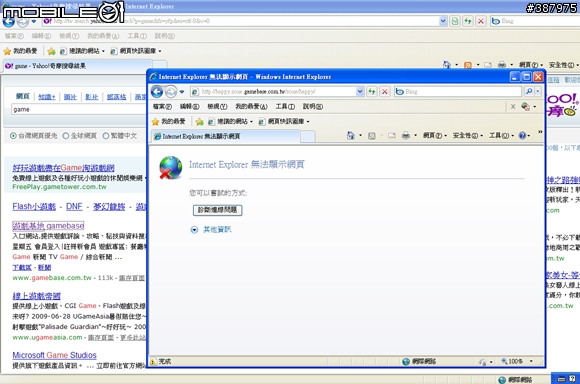Viewport: 580px width, 384px height.
Task: Click Read Mail icon in front window
Action: (x=392, y=136)
